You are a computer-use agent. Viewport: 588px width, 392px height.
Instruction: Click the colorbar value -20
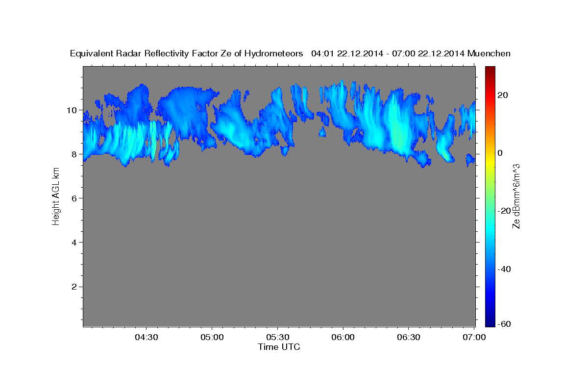tap(504, 211)
